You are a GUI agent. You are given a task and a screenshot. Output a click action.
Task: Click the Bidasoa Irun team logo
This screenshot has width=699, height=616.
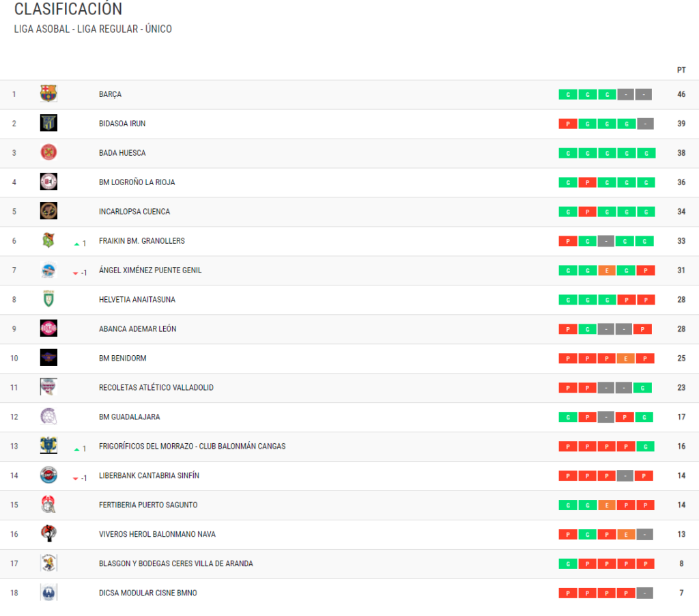coord(48,123)
